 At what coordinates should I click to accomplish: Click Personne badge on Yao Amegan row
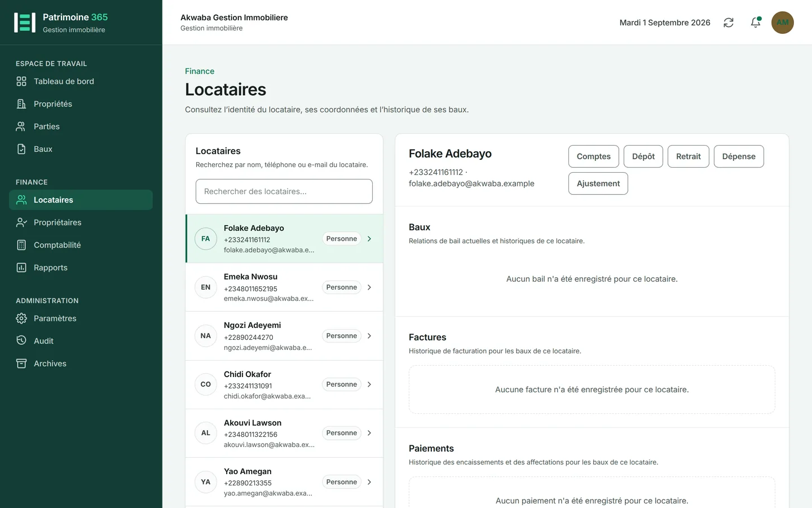click(342, 482)
